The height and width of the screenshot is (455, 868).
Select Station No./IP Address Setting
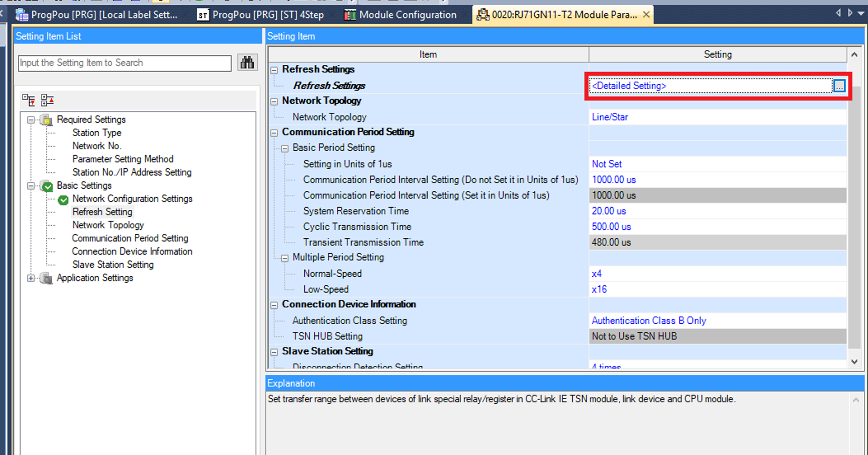click(x=132, y=172)
